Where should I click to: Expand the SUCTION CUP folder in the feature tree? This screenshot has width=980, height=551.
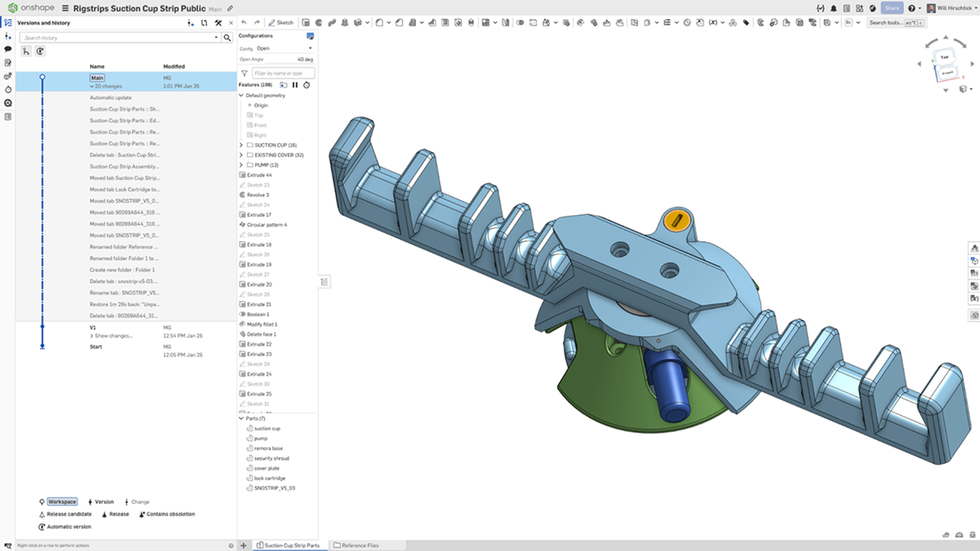point(240,144)
